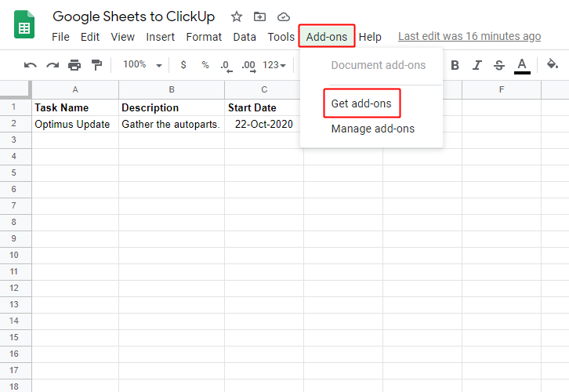Select the Optimus Update cell
569x392 pixels.
[75, 124]
